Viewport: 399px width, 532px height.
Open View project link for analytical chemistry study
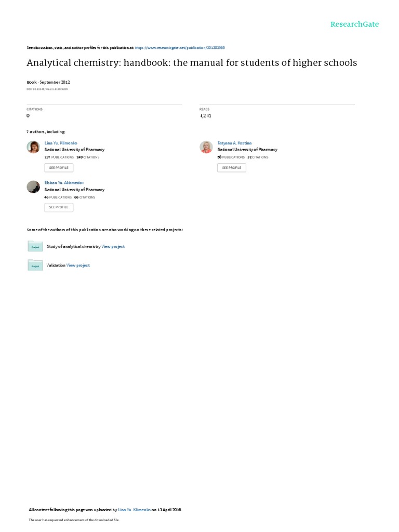tap(113, 247)
